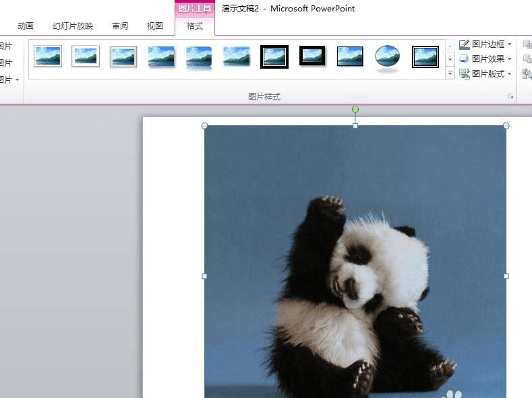Expand the picture styles gallery with the More arrow

[450, 73]
